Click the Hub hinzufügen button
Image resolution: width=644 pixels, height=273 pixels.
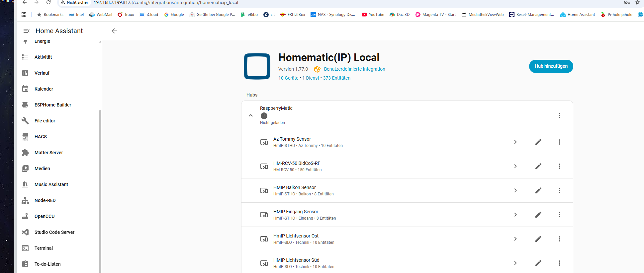point(551,66)
